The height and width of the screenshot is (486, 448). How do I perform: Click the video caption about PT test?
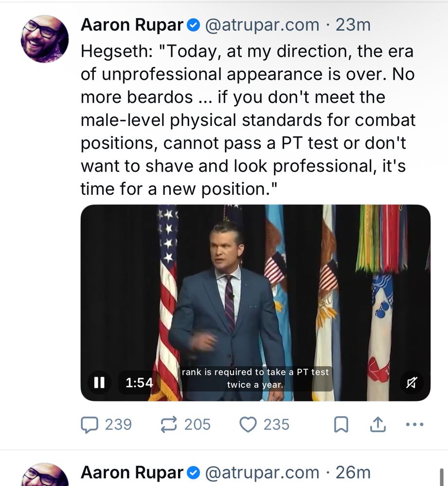click(255, 379)
